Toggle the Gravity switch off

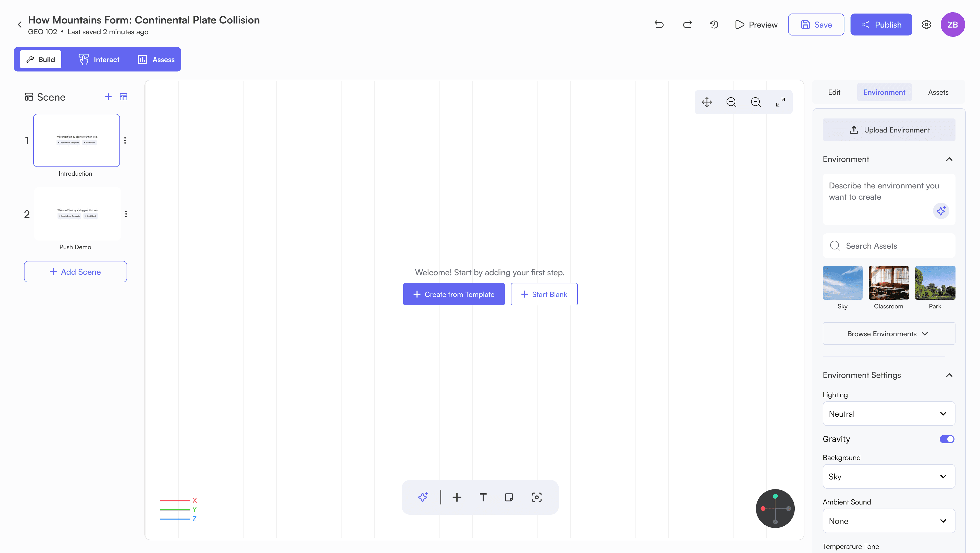(947, 439)
